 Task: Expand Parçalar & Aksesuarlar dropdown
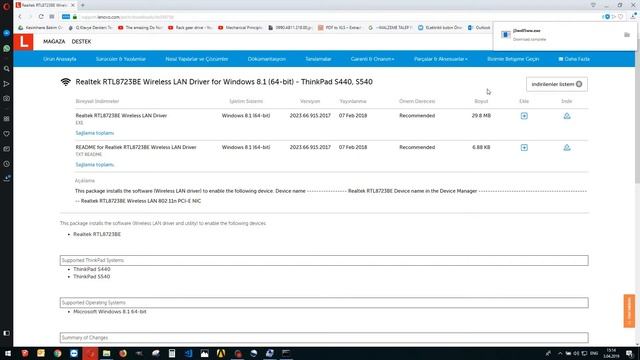pos(440,59)
